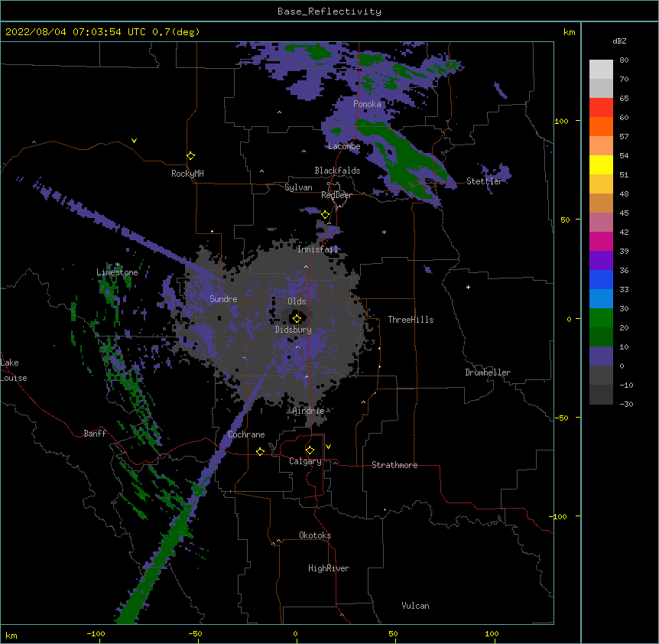Select the Lake Louise label
This screenshot has width=659, height=644.
[x=14, y=370]
